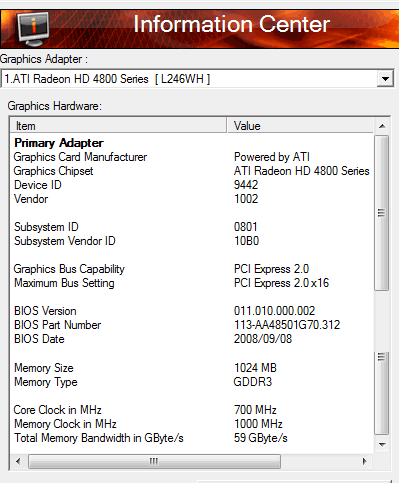This screenshot has height=485, width=399.
Task: Select the Core Clock in MHz row
Action: pos(192,410)
